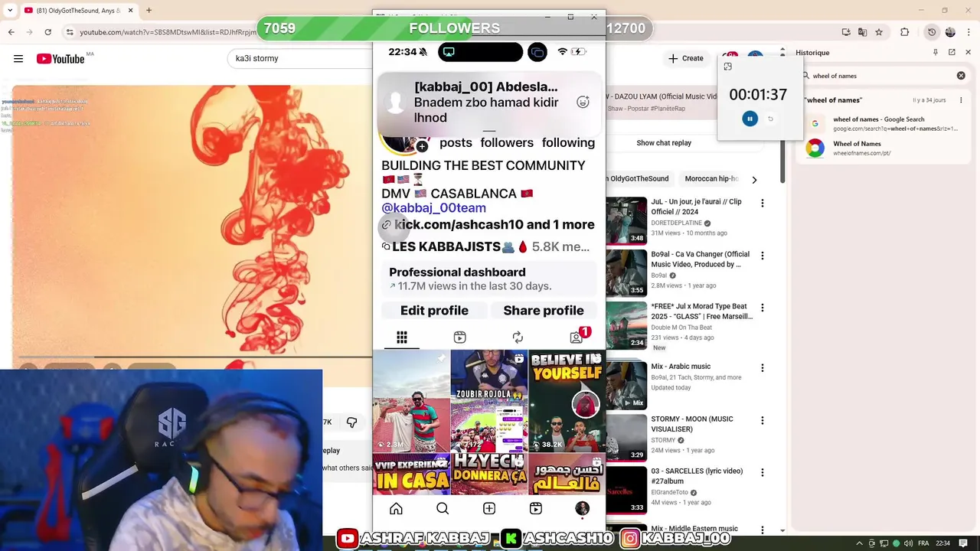Expand the timer widget to full view
Viewport: 980px width, 551px height.
tap(727, 67)
